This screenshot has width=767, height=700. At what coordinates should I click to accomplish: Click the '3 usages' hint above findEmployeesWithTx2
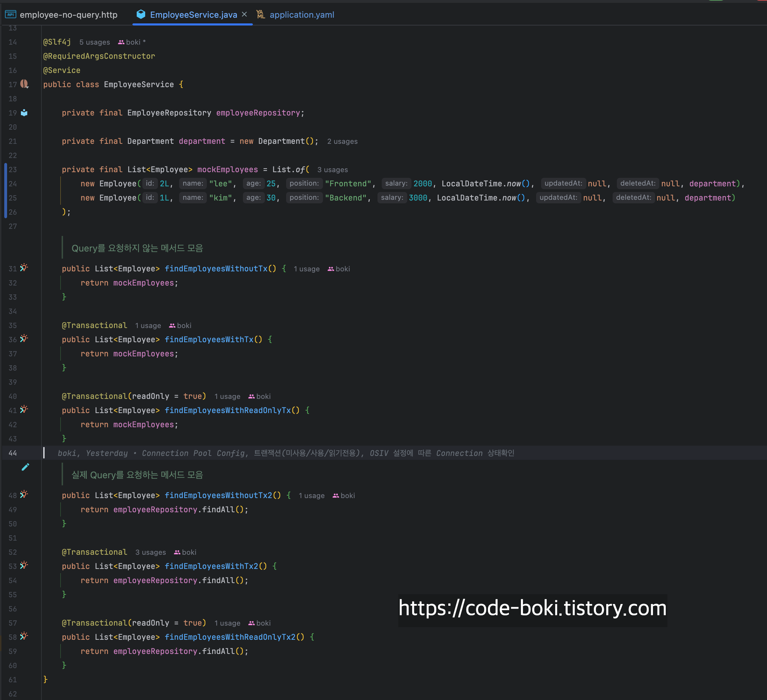click(x=150, y=552)
